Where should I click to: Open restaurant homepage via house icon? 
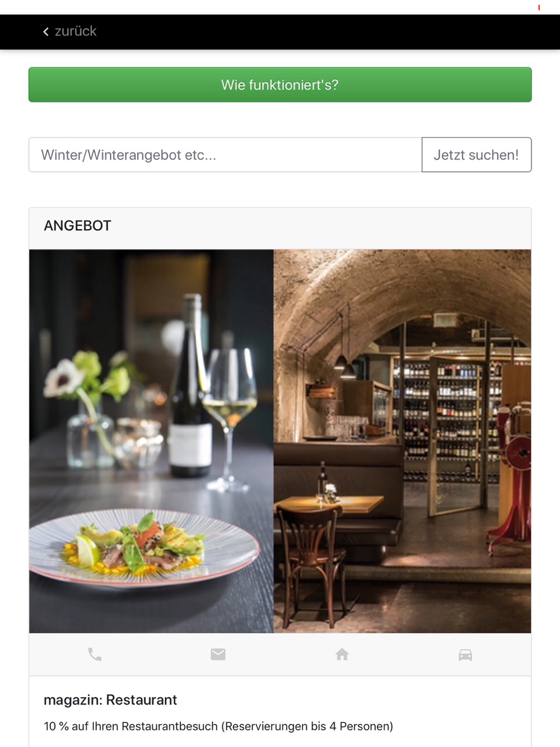pos(342,654)
